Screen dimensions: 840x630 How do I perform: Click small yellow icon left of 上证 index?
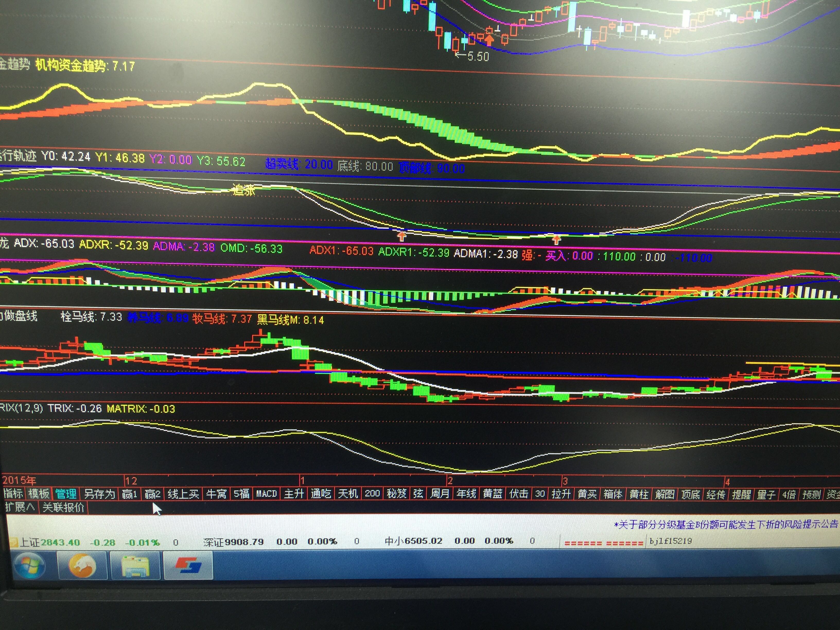(13, 542)
